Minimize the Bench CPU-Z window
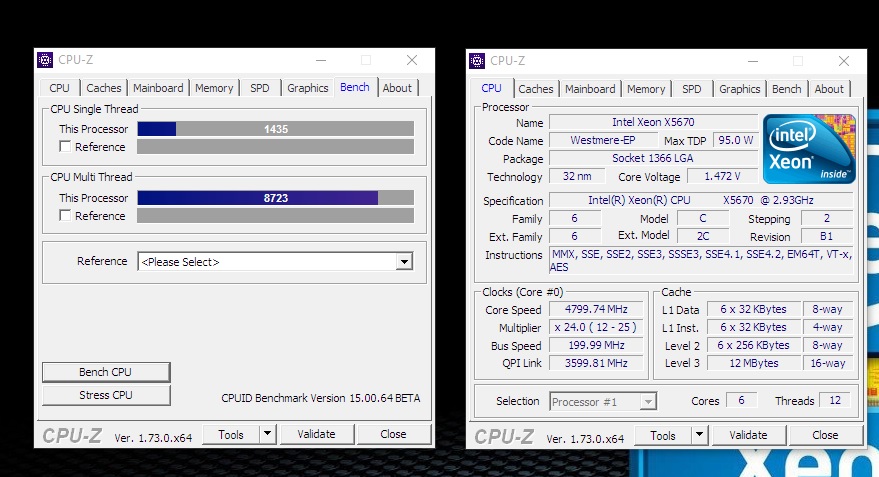 click(x=321, y=60)
